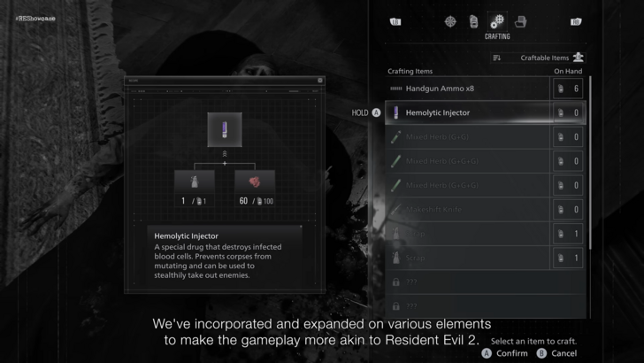Click the herb icon in Mixed Herb (G+G) row
The image size is (644, 363).
click(x=396, y=137)
